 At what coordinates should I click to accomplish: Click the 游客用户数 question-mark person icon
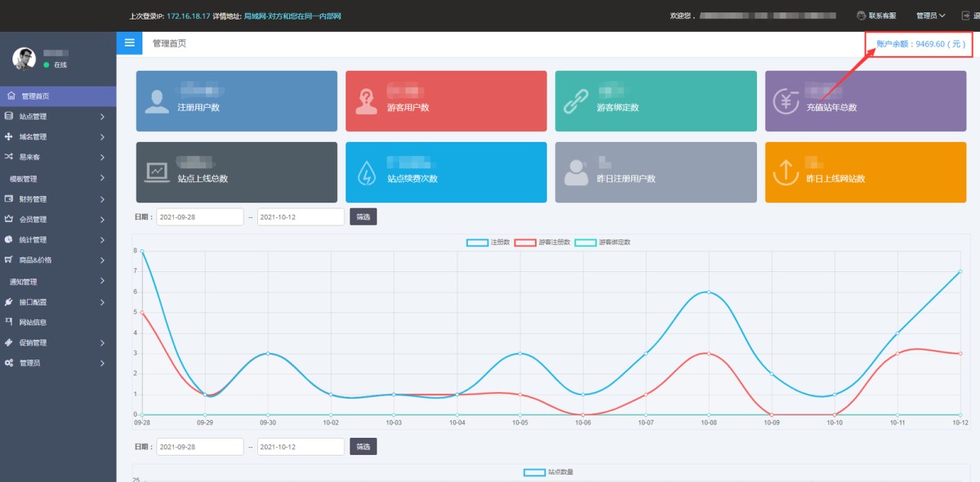(x=366, y=101)
